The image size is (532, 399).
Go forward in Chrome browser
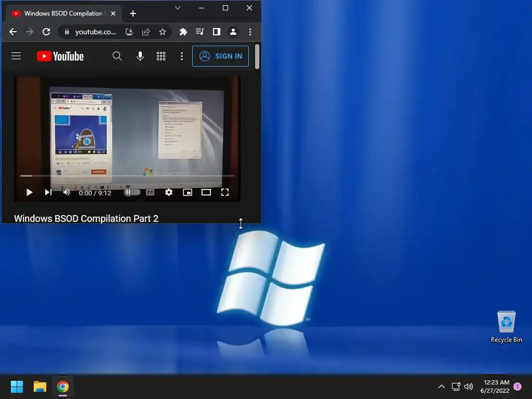(x=30, y=32)
